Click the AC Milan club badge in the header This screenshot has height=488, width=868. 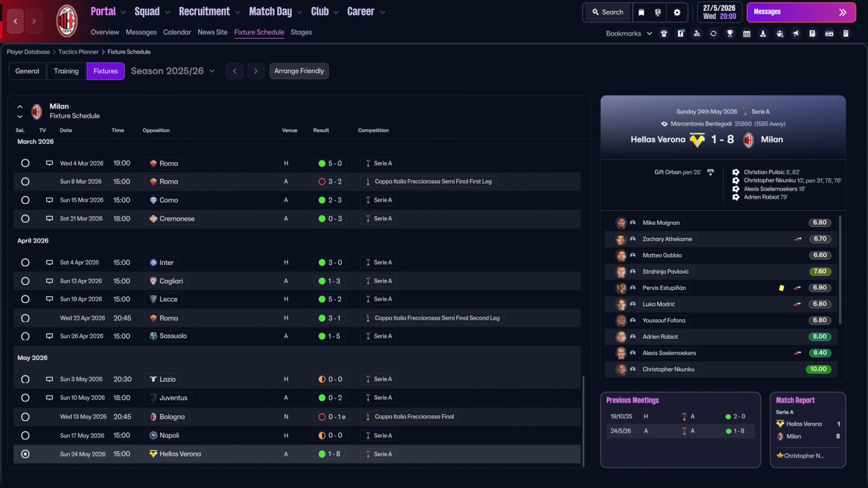click(x=66, y=20)
